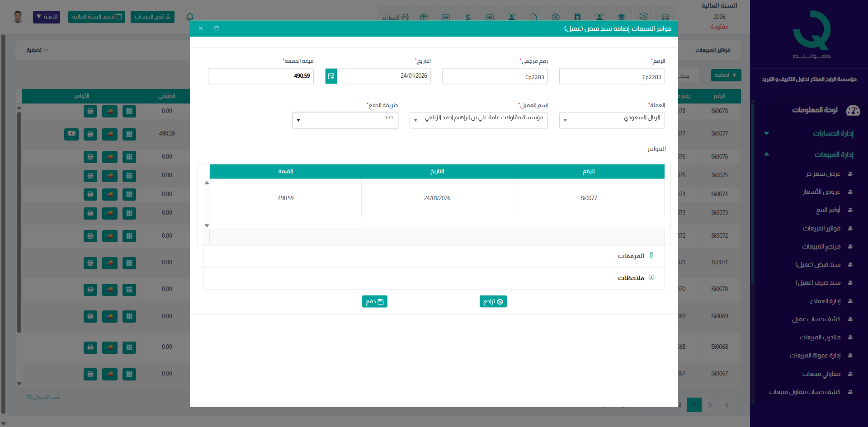Click the دفع pay button

(374, 301)
